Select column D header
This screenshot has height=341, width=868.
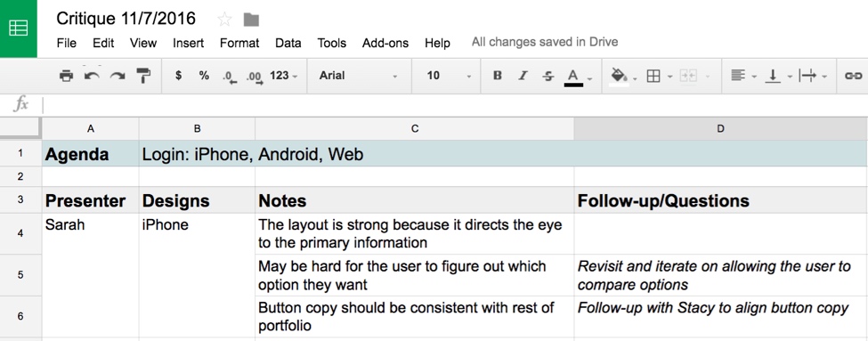pos(721,129)
